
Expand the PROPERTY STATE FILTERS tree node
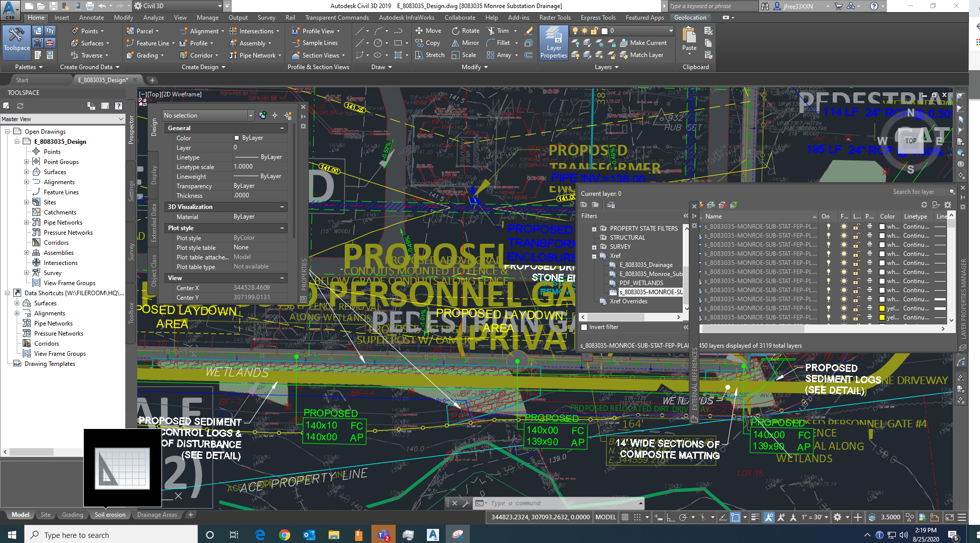pyautogui.click(x=593, y=228)
